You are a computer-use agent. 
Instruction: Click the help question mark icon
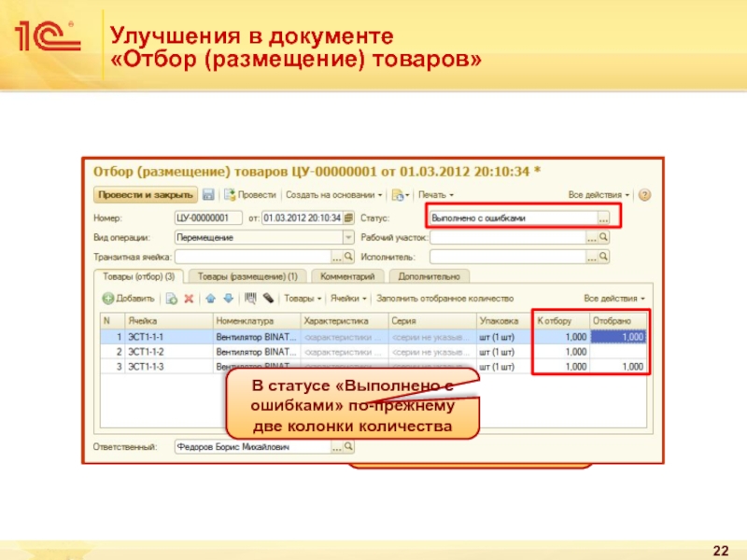pos(644,195)
